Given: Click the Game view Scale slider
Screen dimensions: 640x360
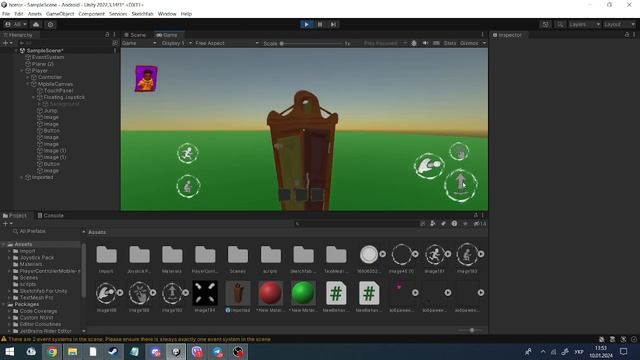Looking at the screenshot, I should (312, 43).
